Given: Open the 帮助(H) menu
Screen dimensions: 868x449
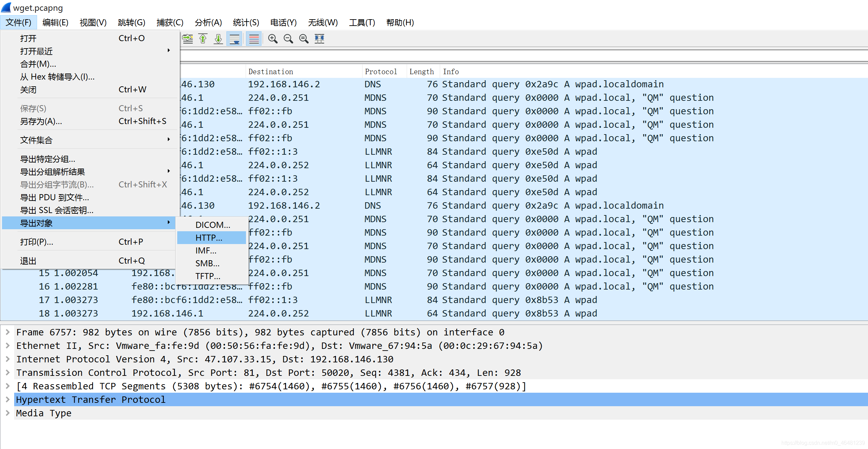Looking at the screenshot, I should click(x=400, y=23).
